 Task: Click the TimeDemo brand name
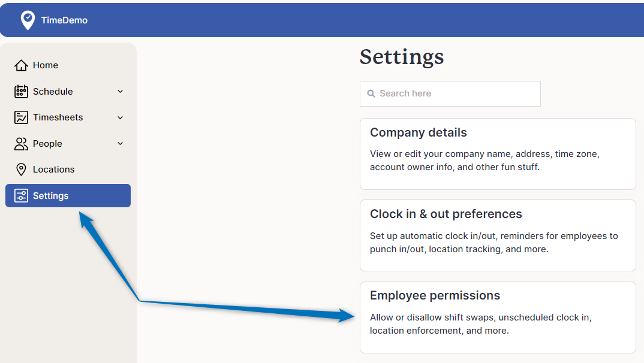tap(65, 20)
